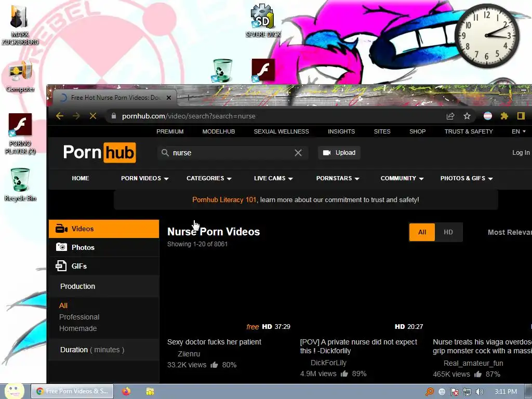Click the Log In link
Screen dimensions: 532x399
(521, 153)
